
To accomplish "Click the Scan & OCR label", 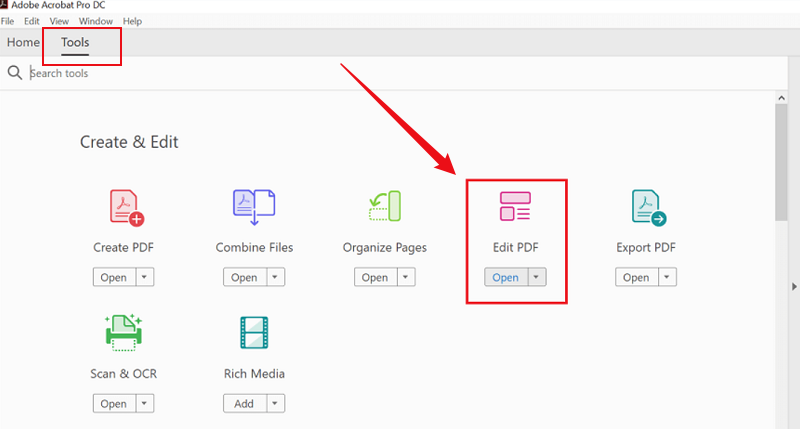I will pyautogui.click(x=123, y=374).
